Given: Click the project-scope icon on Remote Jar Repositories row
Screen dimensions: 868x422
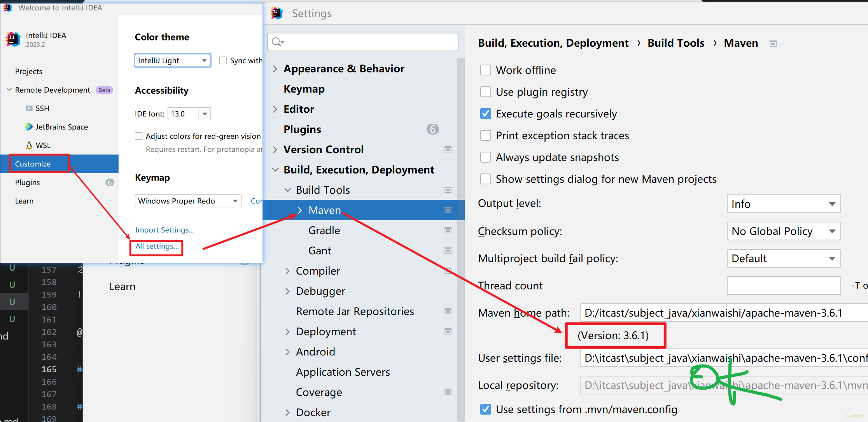Looking at the screenshot, I should click(448, 311).
